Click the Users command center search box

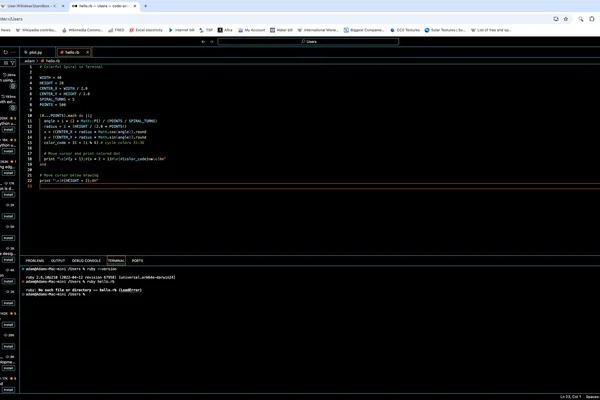308,42
